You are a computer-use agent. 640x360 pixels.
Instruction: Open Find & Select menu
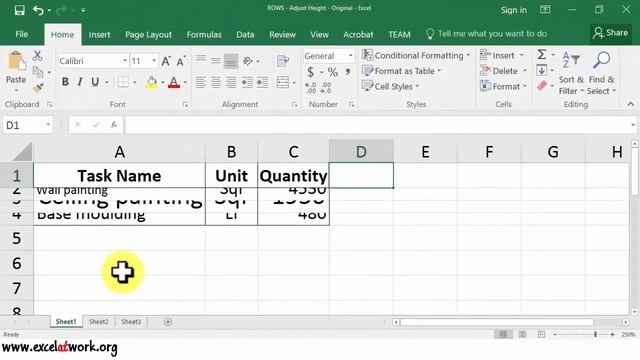(x=601, y=73)
